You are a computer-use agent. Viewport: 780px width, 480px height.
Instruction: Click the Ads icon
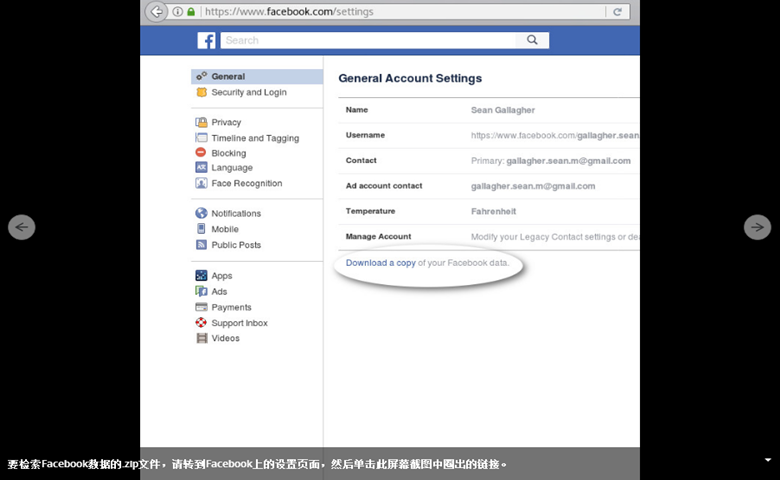click(201, 291)
